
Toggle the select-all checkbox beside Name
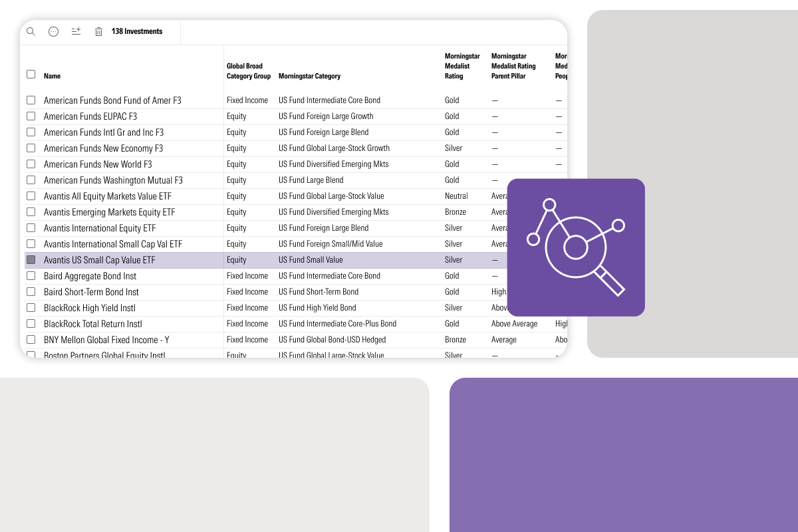click(x=31, y=74)
